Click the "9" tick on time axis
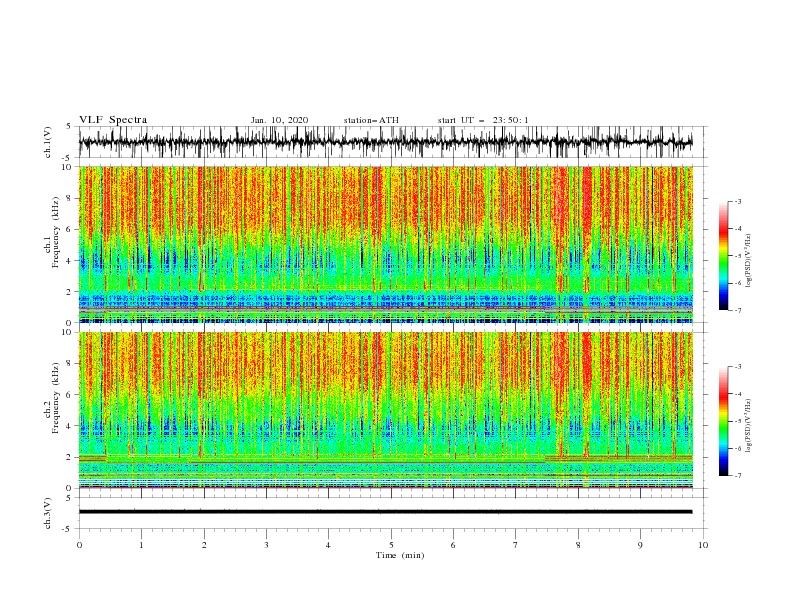The image size is (792, 612). click(x=640, y=545)
